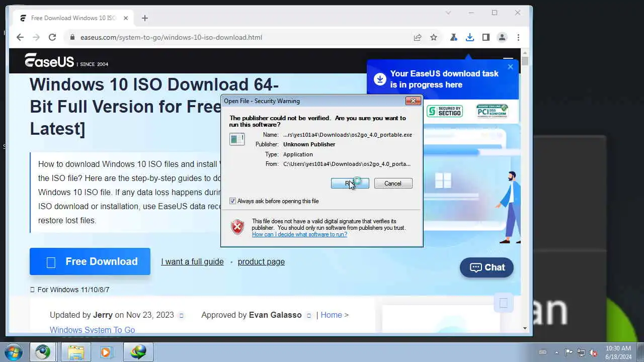Viewport: 644px width, 362px height.
Task: Open the Chrome downloads tray icon
Action: (470, 37)
